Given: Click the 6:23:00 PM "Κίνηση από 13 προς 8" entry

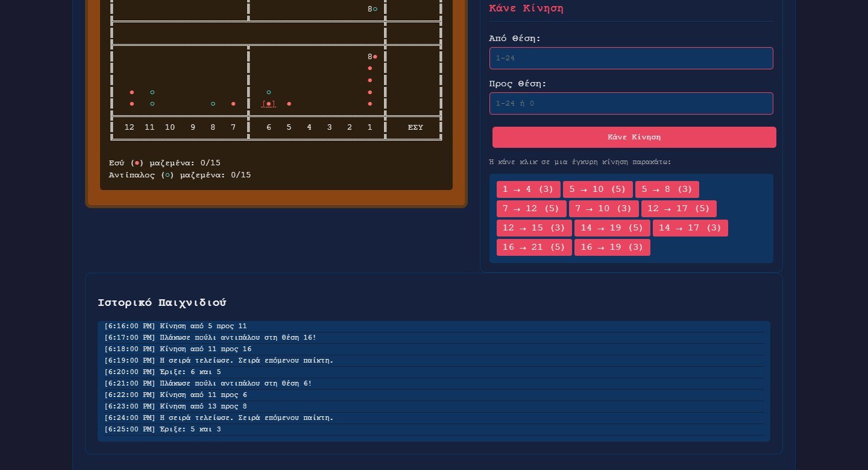Looking at the screenshot, I should point(434,407).
